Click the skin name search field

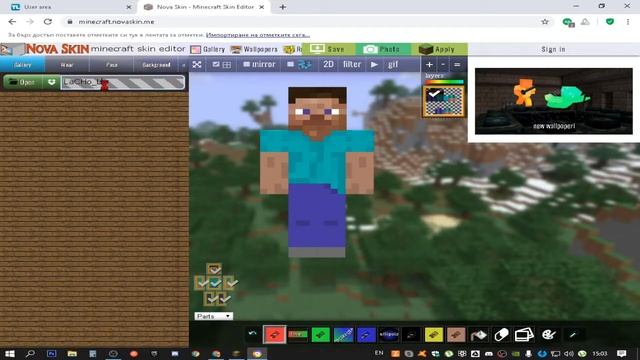pos(122,82)
